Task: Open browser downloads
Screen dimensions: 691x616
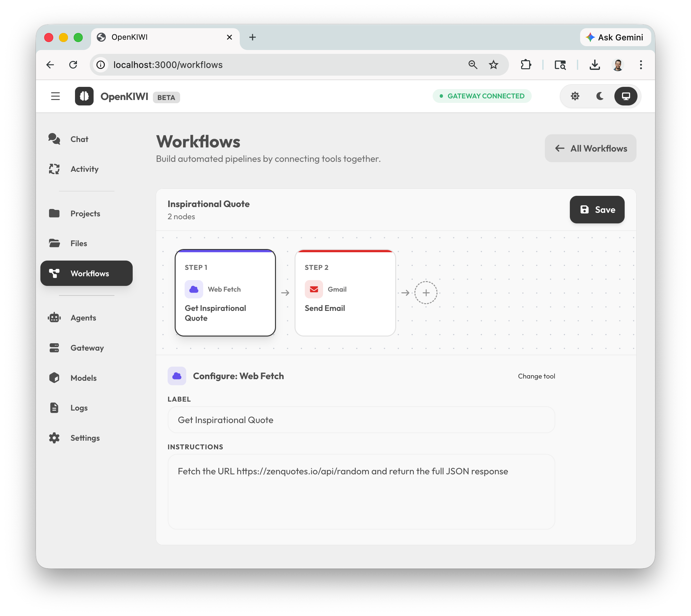Action: (595, 65)
